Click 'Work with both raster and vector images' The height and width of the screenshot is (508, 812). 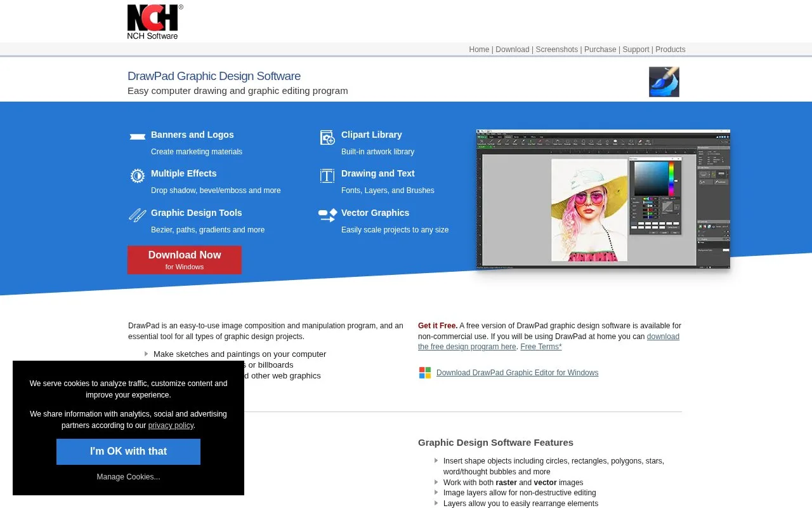513,483
